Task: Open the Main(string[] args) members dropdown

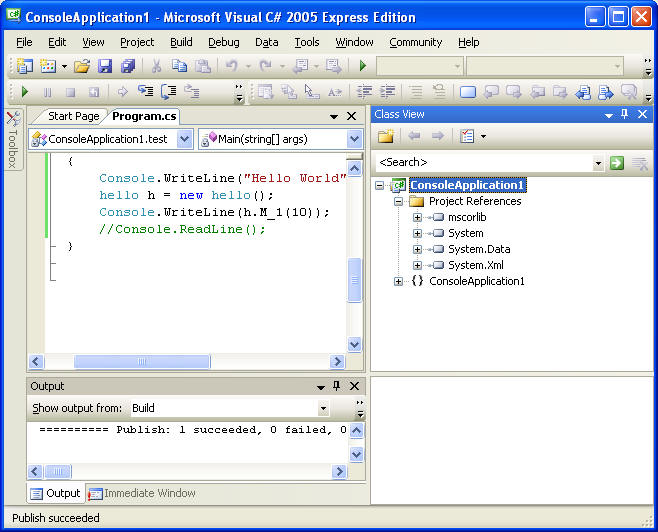Action: click(x=354, y=139)
